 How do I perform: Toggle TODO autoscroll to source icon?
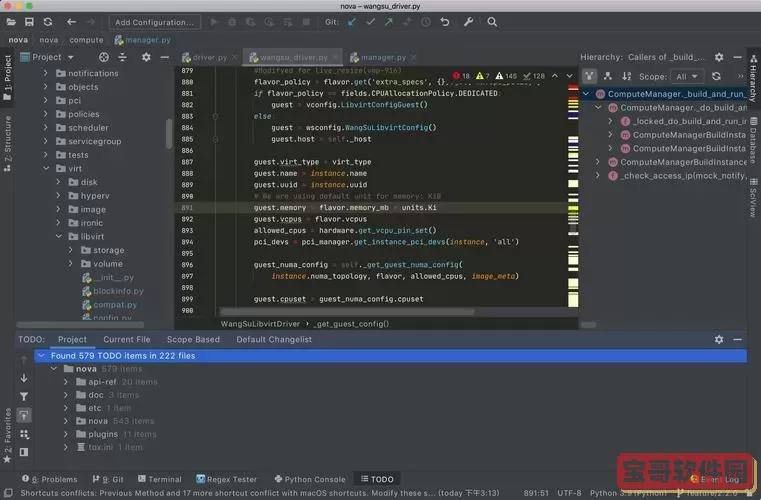(x=24, y=416)
